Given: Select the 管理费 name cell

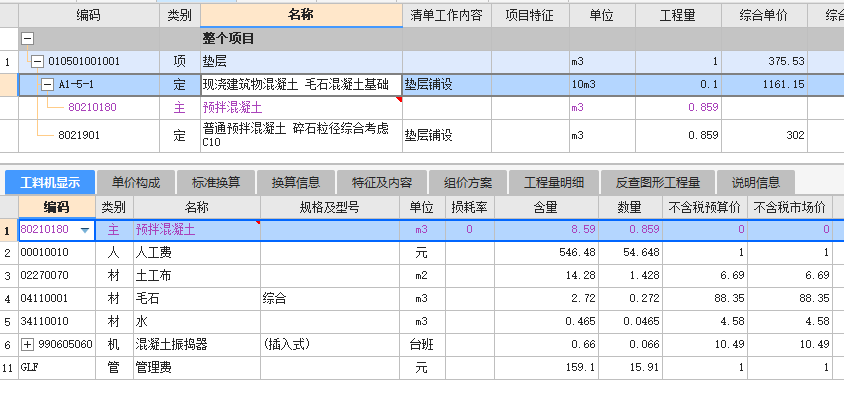Looking at the screenshot, I should point(197,368).
